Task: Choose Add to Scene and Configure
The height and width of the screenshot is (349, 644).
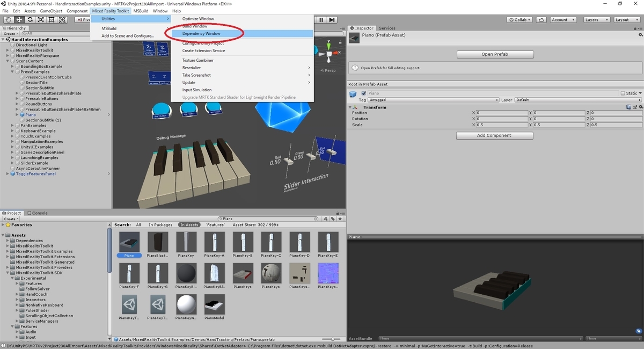Action: tap(130, 36)
